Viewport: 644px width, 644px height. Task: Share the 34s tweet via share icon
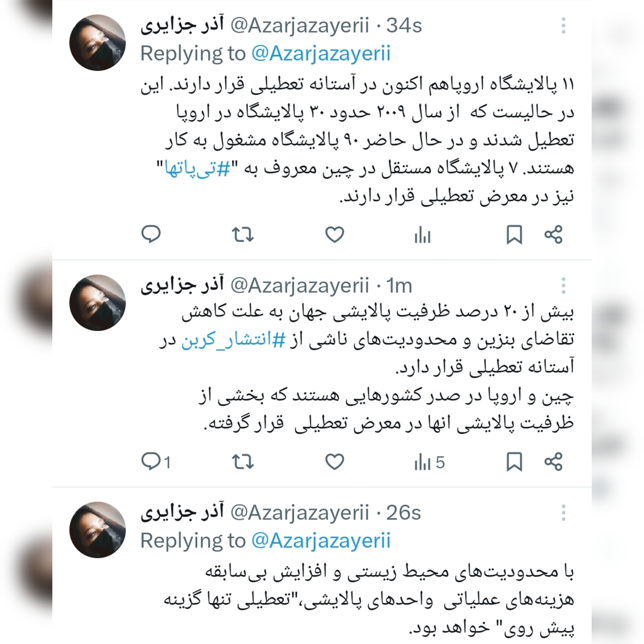pyautogui.click(x=553, y=234)
